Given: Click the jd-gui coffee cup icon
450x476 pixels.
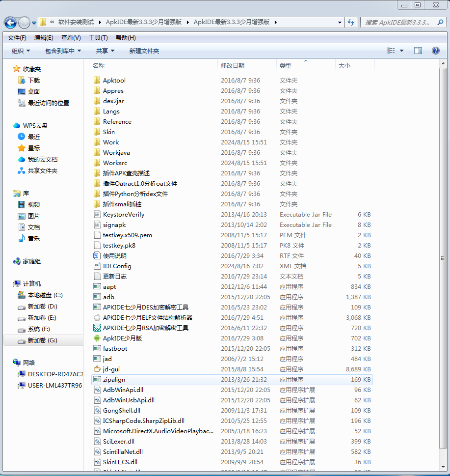Looking at the screenshot, I should 97,369.
